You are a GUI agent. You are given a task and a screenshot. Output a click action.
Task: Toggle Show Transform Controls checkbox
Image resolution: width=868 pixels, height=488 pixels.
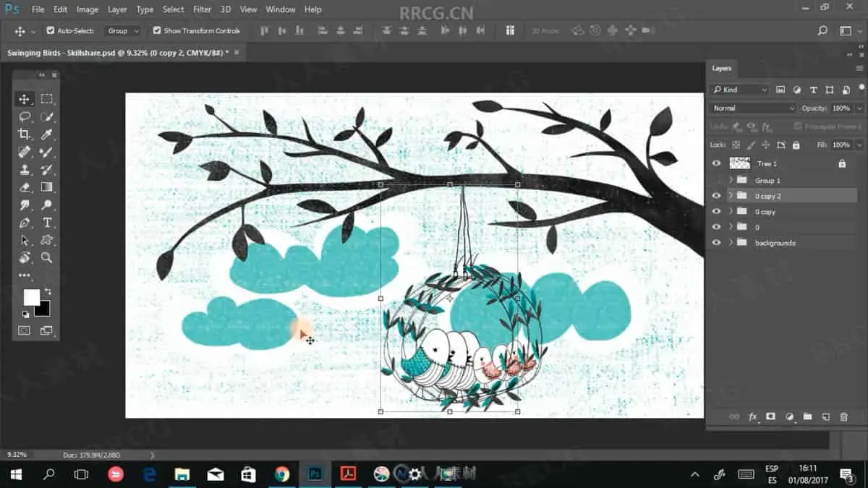click(x=157, y=31)
